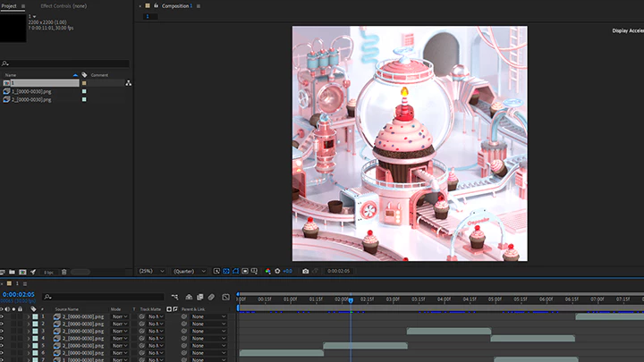Click the timeline layer search field
The image size is (644, 362).
click(x=103, y=297)
